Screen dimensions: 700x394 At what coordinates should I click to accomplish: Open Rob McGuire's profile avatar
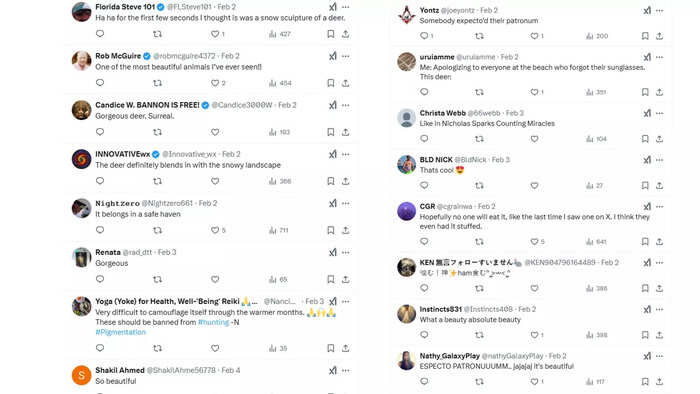pyautogui.click(x=82, y=61)
